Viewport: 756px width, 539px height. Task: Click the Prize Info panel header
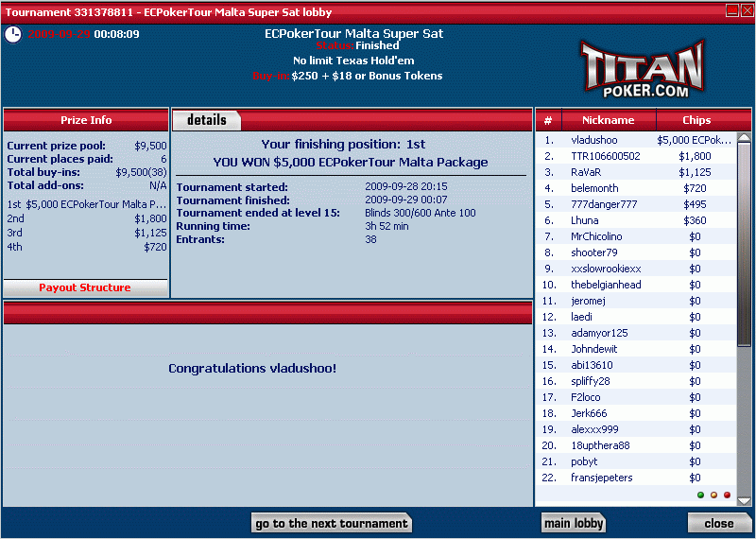[x=86, y=120]
